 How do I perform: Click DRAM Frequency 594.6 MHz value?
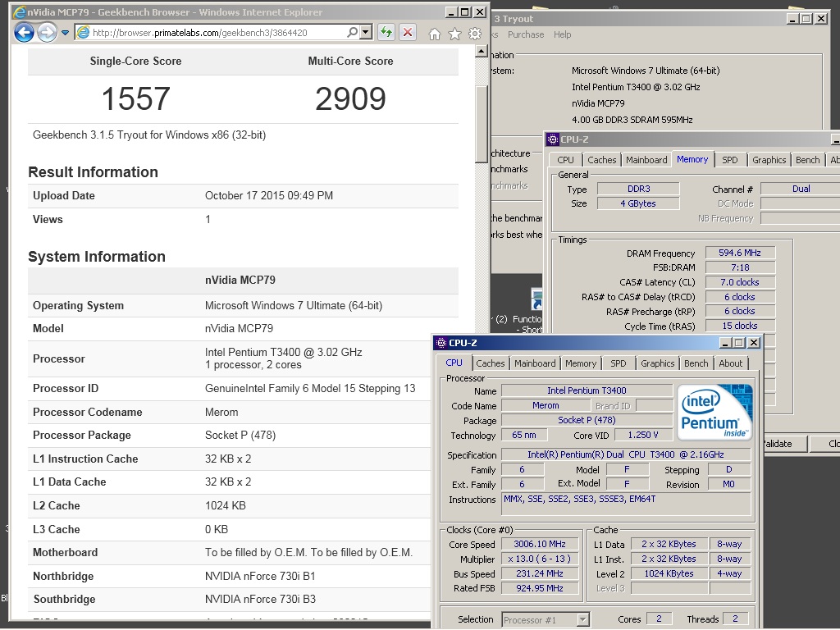pos(740,253)
